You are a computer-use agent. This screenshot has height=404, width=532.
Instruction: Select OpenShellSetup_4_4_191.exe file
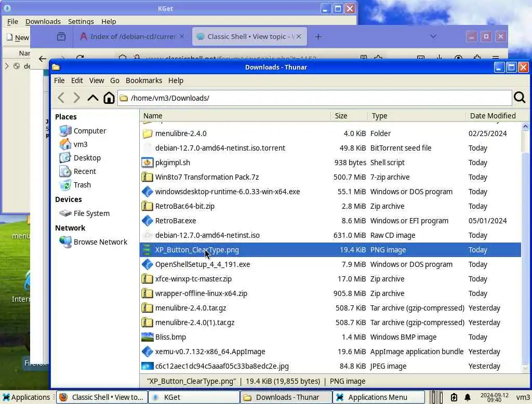point(330,265)
